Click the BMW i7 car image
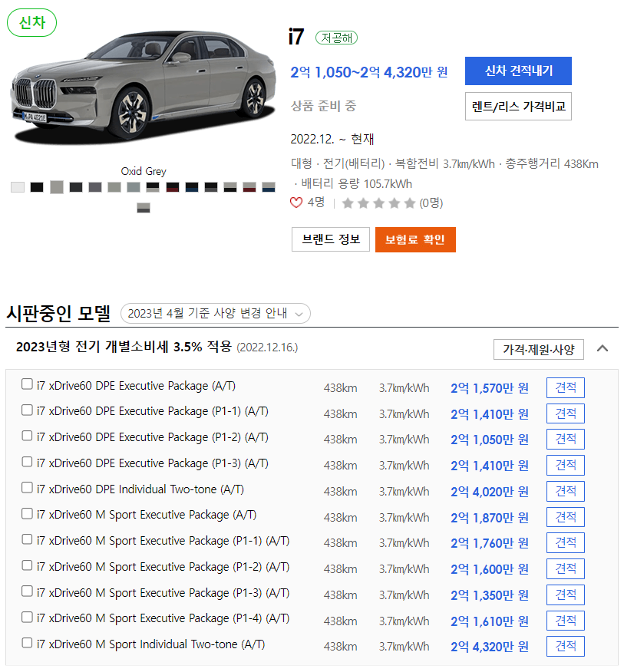Viewport: 624px width, 672px height. 144,88
